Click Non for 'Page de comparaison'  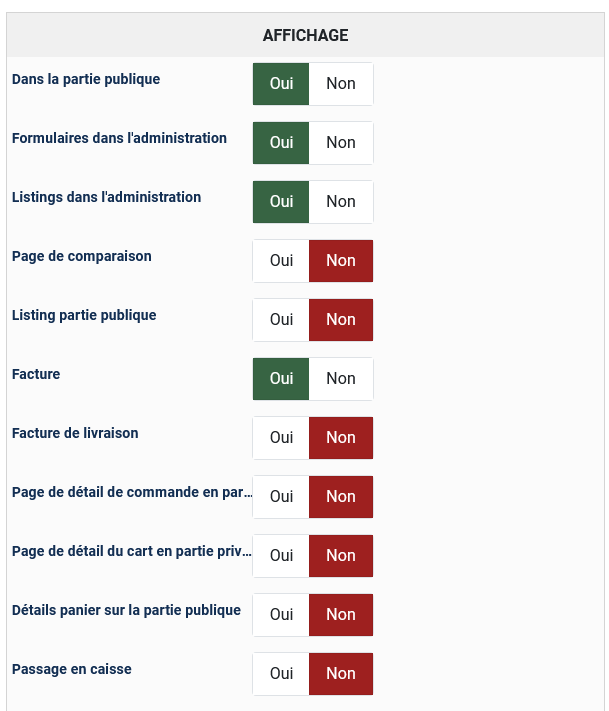point(341,261)
